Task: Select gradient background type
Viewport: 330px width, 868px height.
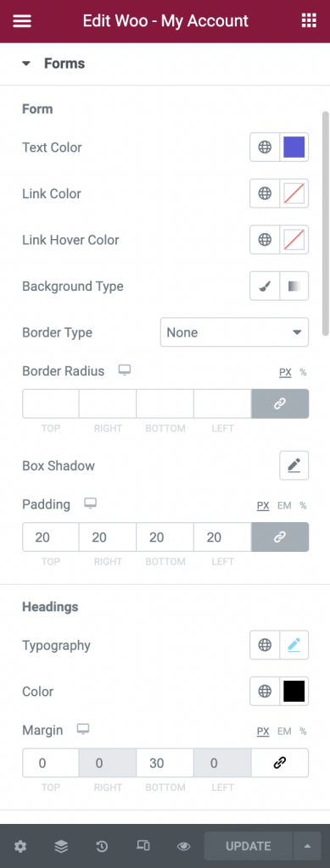Action: tap(294, 286)
